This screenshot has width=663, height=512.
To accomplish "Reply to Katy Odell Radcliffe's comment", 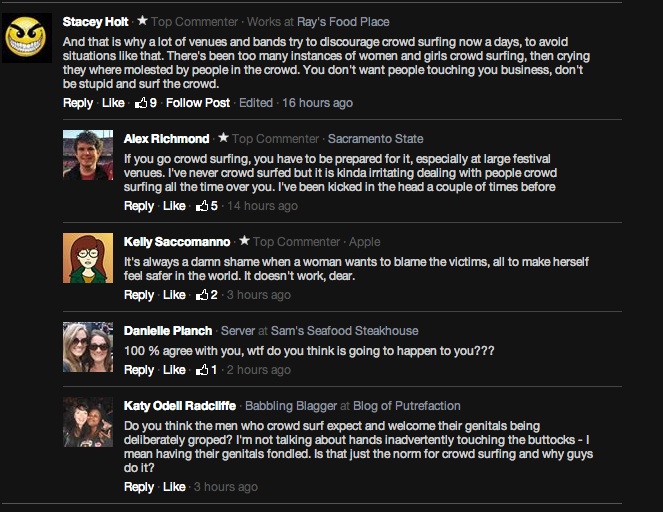I will pyautogui.click(x=139, y=487).
